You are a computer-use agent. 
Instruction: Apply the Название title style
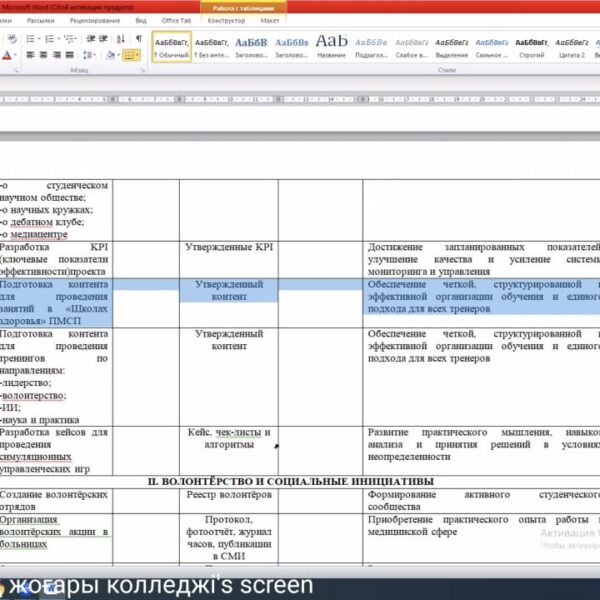click(x=331, y=47)
